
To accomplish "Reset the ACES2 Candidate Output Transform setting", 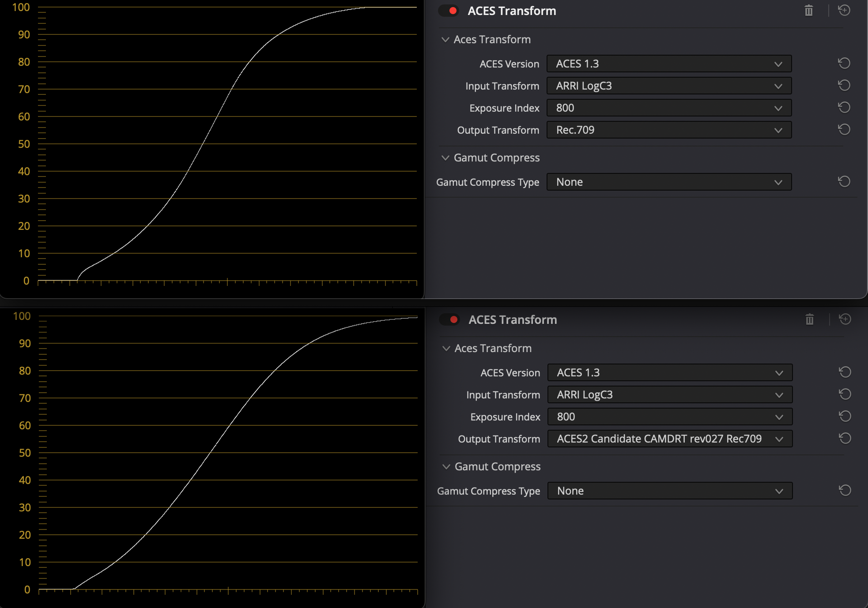I will [x=845, y=438].
